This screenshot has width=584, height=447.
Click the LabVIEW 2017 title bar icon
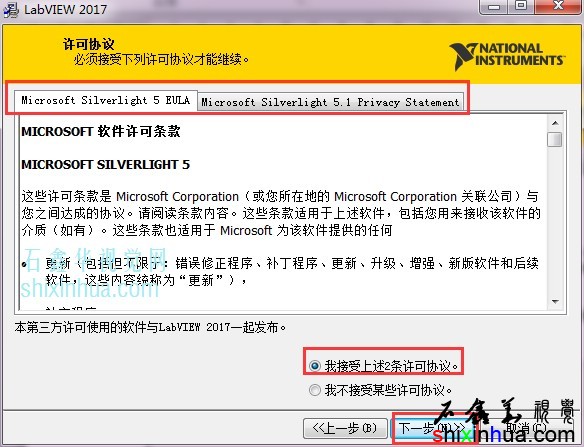point(11,9)
